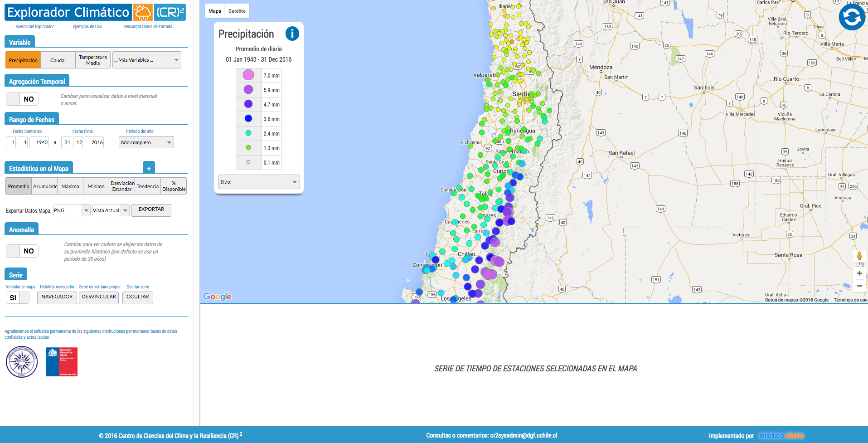Image resolution: width=868 pixels, height=443 pixels.
Task: Click the Dirección Meteorológica circular logo
Action: (x=22, y=362)
